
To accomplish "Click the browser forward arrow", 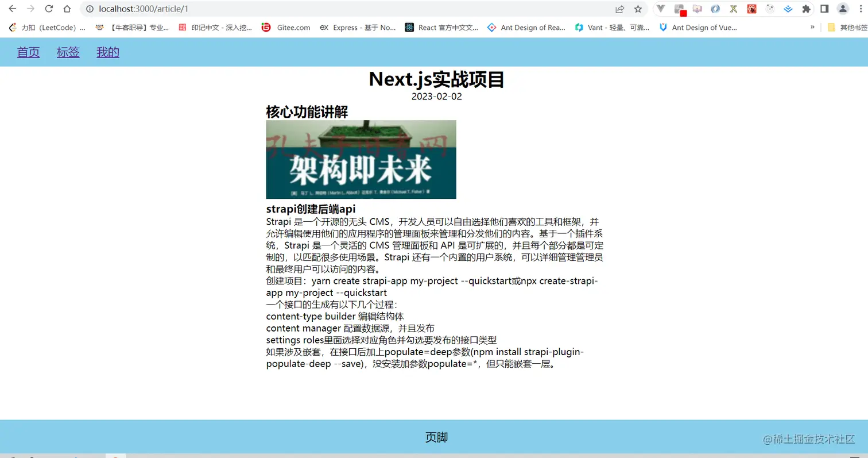I will [30, 9].
